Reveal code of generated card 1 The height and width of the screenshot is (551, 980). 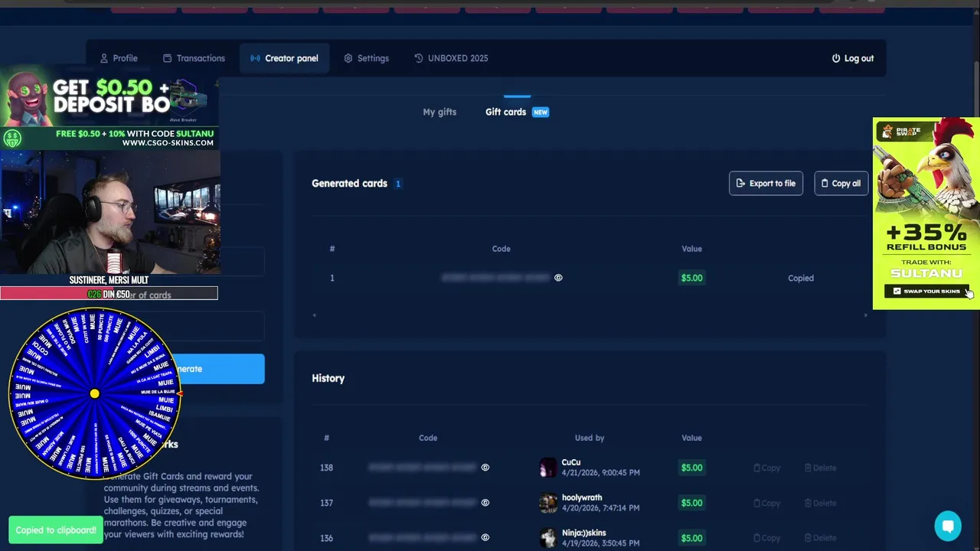pos(558,278)
